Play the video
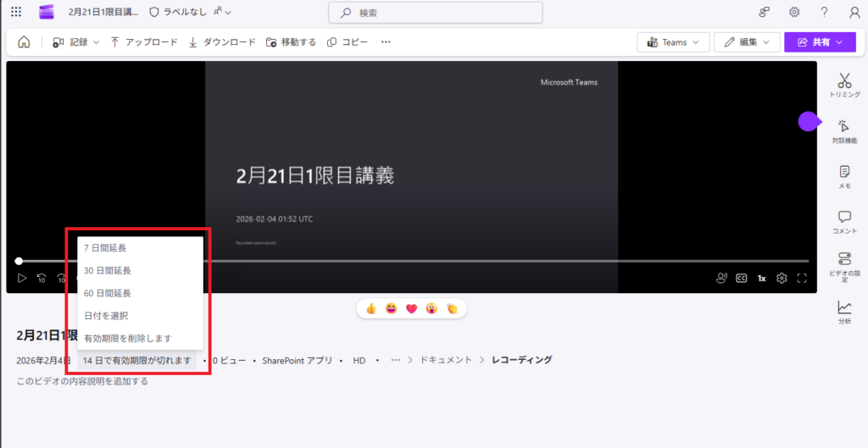868x448 pixels. click(x=22, y=278)
